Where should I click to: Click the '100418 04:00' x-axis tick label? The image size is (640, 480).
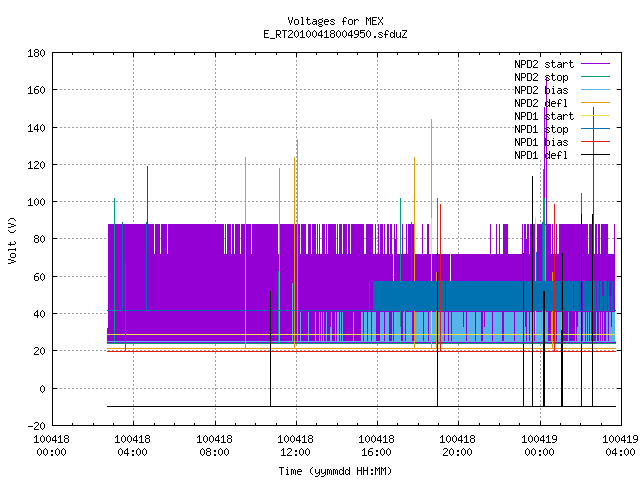132,446
